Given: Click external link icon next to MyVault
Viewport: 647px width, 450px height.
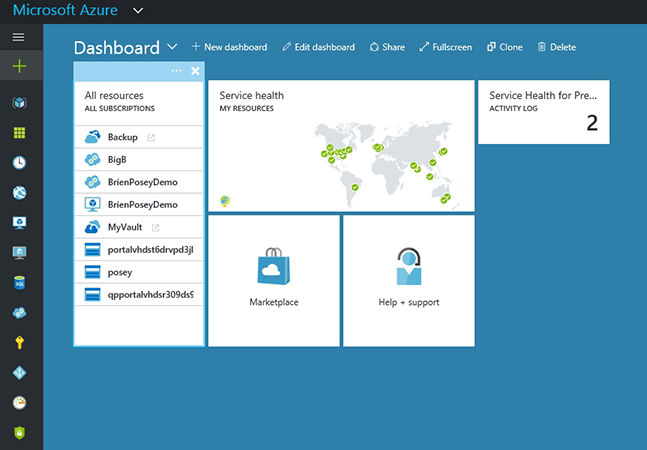Looking at the screenshot, I should tap(155, 228).
